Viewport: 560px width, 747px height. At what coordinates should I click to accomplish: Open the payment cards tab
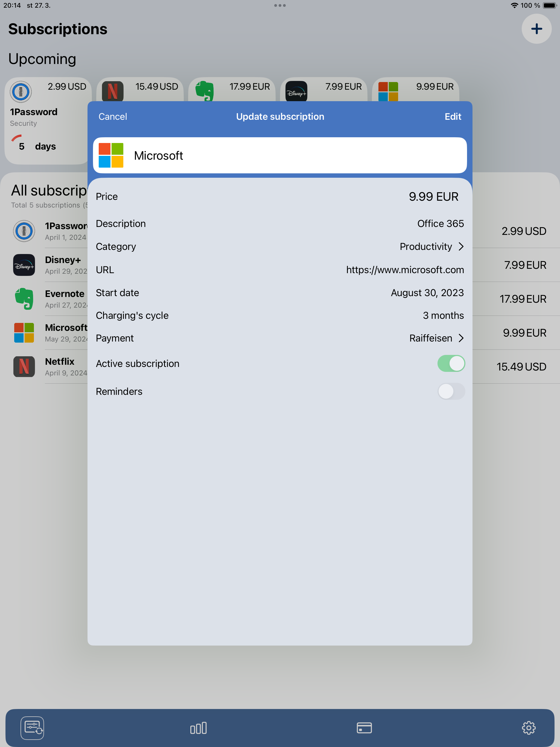(364, 728)
